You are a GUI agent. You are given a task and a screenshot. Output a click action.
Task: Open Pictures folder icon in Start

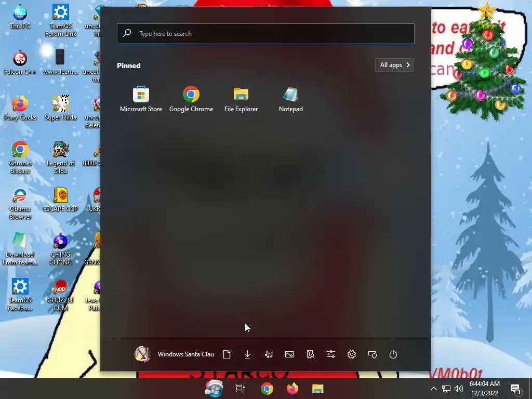(x=289, y=354)
